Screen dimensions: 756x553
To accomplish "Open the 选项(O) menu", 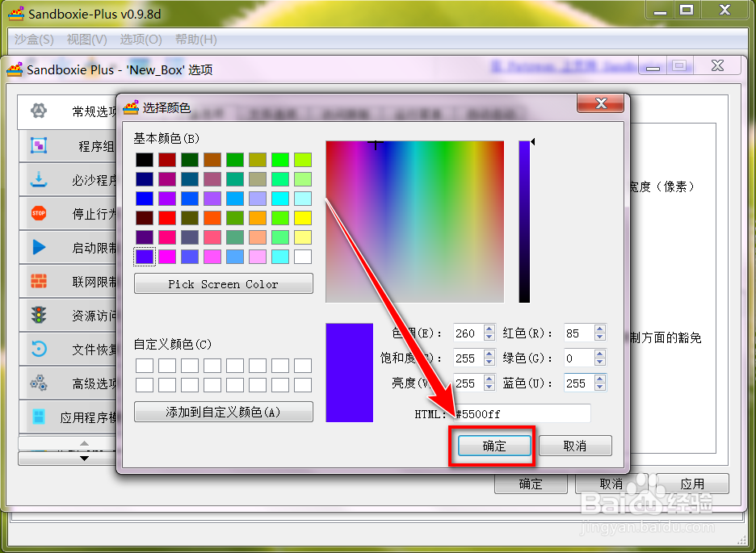I will (x=141, y=40).
